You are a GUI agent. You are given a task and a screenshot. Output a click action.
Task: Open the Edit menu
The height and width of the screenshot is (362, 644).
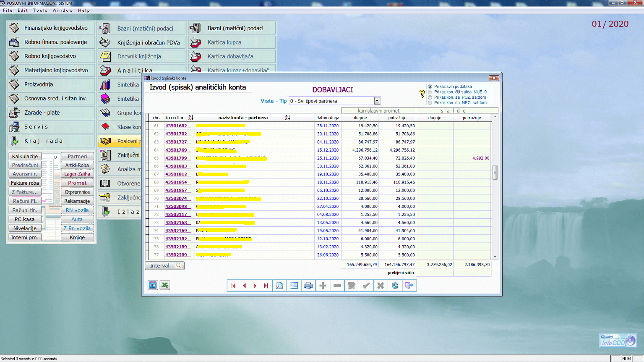click(x=23, y=10)
